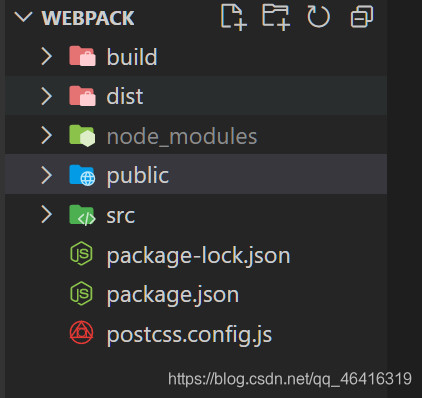Expand the public folder chevron
422x398 pixels.
47,175
